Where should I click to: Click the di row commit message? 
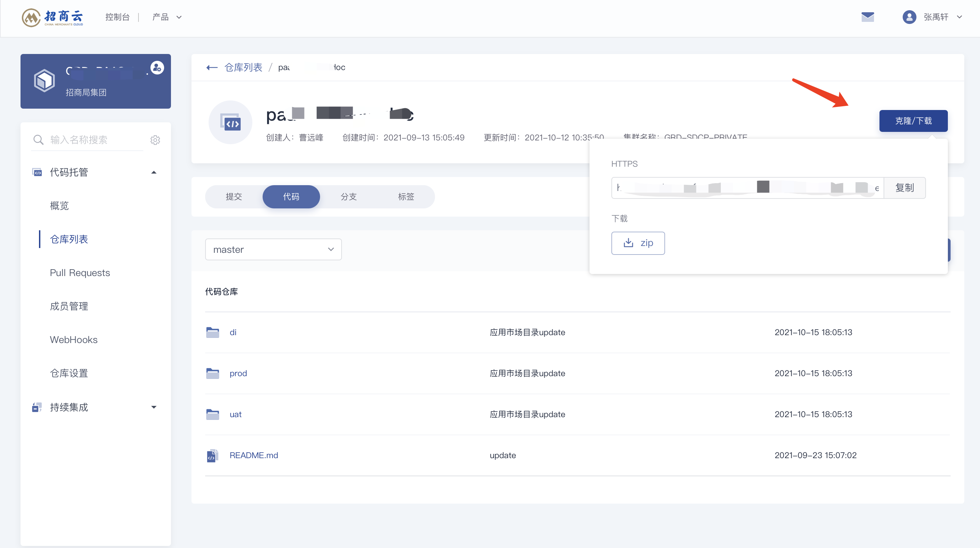(527, 332)
